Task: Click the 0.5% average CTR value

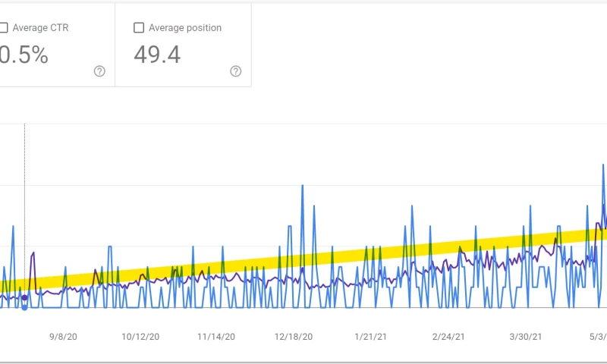Action: [x=24, y=55]
